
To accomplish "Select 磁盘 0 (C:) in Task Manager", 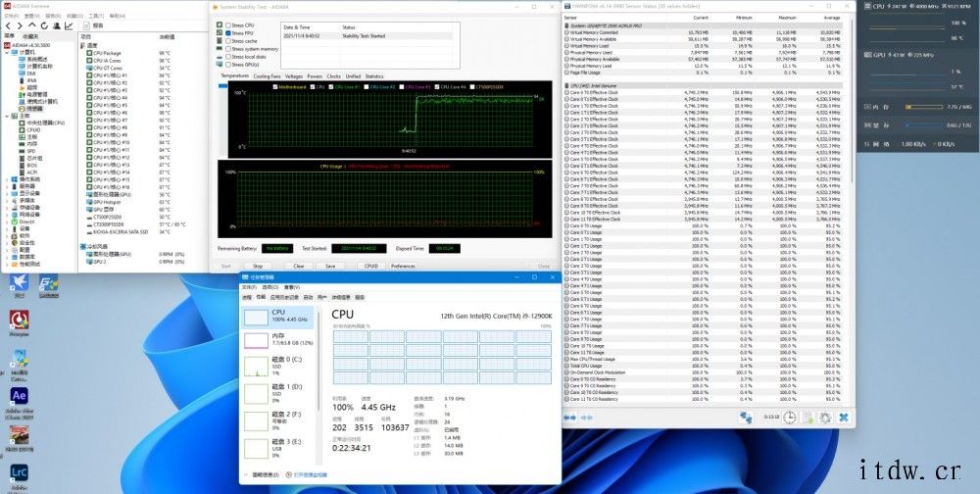I will pos(278,367).
